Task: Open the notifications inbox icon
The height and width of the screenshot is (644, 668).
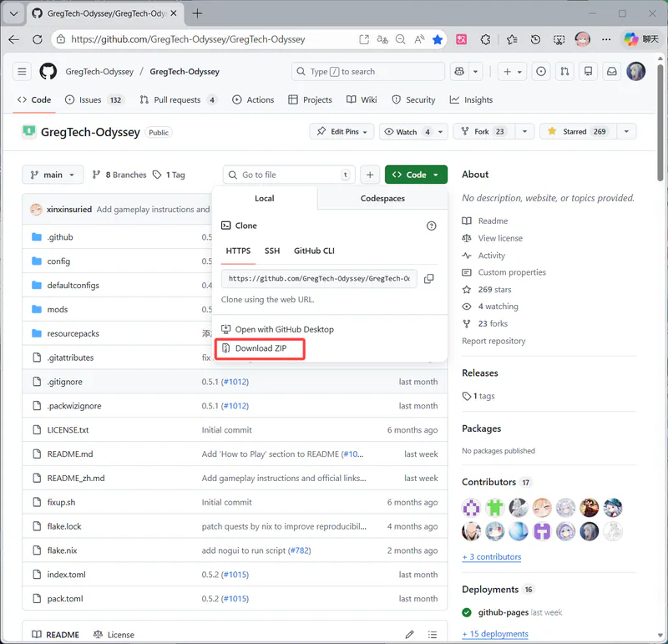Action: [612, 72]
